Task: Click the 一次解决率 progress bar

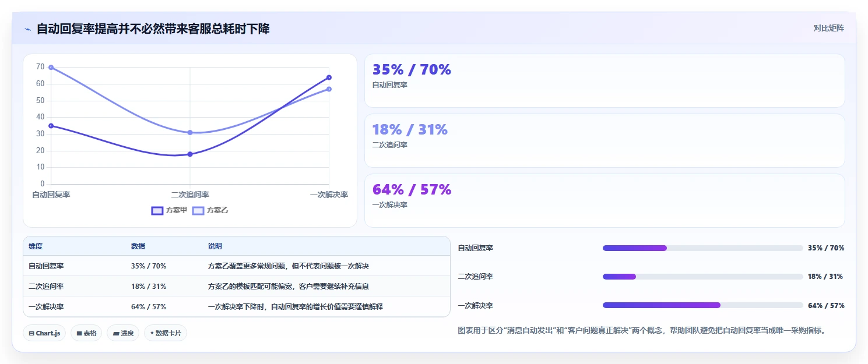Action: pyautogui.click(x=703, y=305)
